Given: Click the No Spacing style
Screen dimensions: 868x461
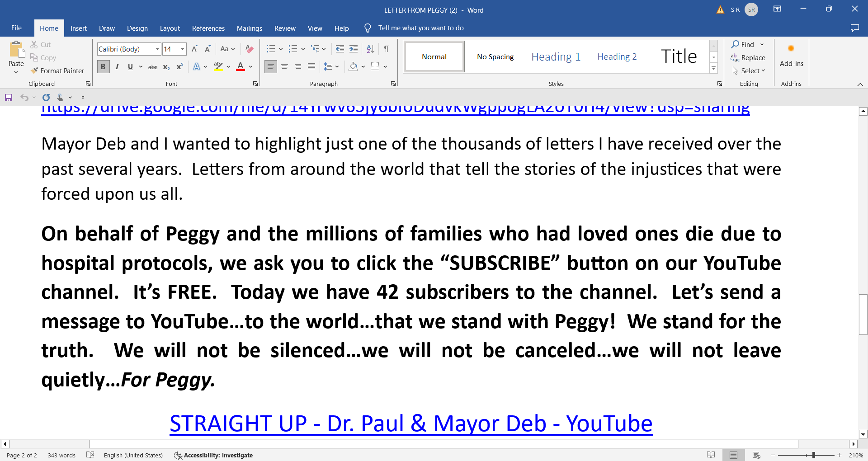Looking at the screenshot, I should 495,56.
